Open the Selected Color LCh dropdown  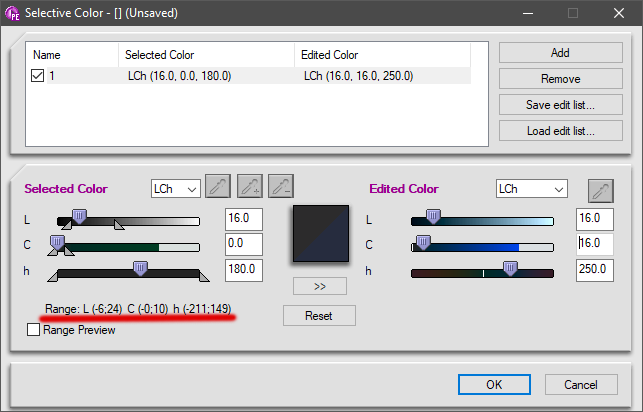coord(175,188)
